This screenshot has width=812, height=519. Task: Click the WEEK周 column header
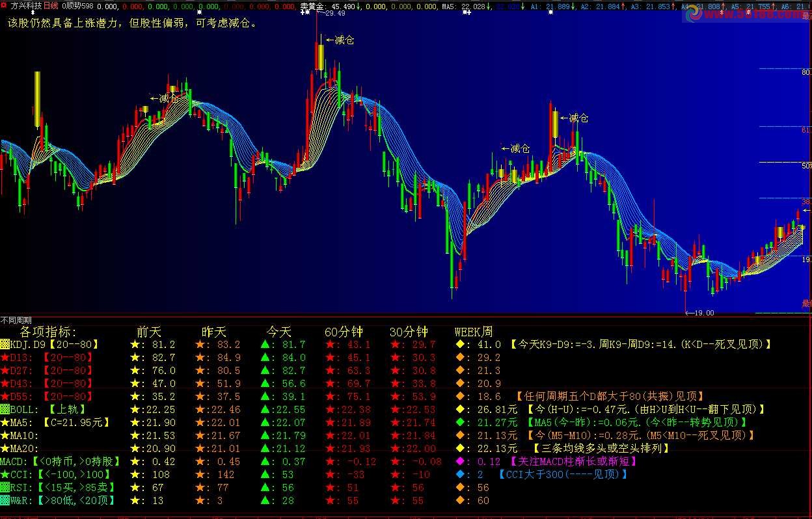474,332
